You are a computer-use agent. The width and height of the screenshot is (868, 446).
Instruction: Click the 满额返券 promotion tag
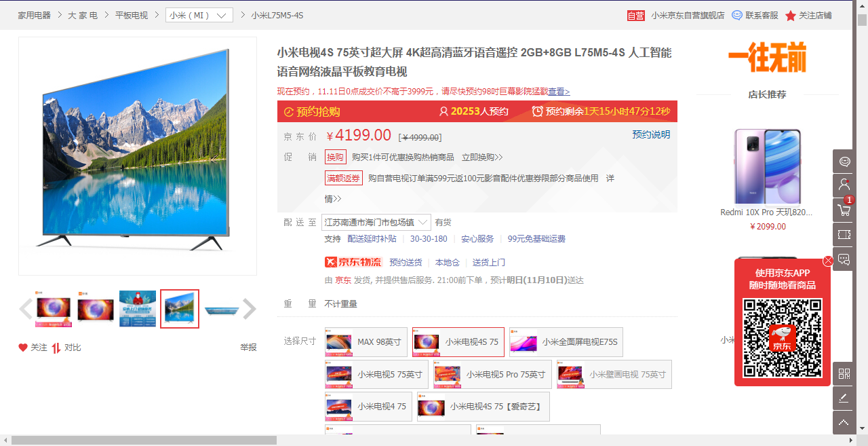click(344, 178)
